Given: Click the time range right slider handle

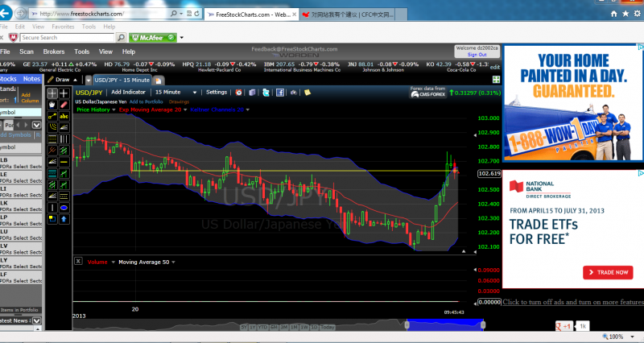Looking at the screenshot, I should tap(483, 325).
